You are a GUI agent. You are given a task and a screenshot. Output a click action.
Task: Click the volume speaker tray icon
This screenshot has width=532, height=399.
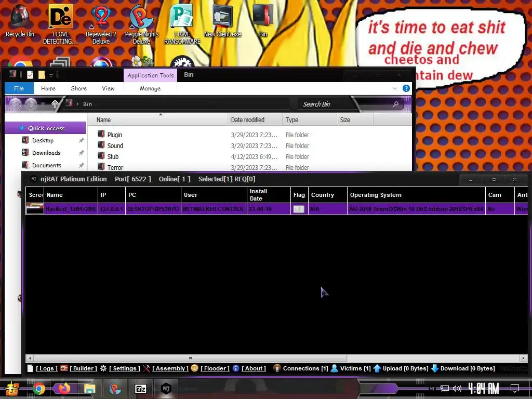457,389
